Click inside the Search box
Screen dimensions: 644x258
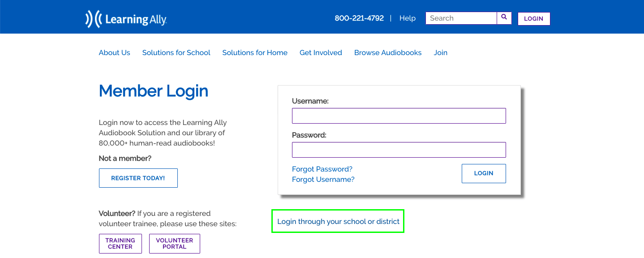coord(461,18)
